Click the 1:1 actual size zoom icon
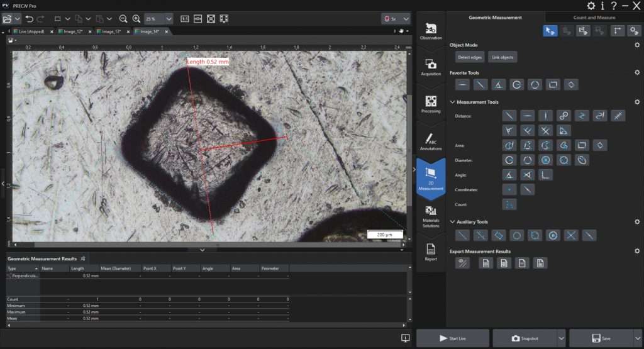The width and height of the screenshot is (644, 349). pos(184,19)
